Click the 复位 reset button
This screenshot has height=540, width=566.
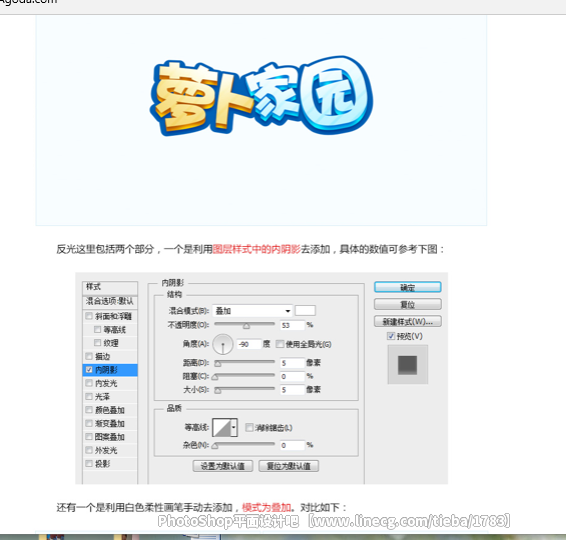click(x=408, y=304)
